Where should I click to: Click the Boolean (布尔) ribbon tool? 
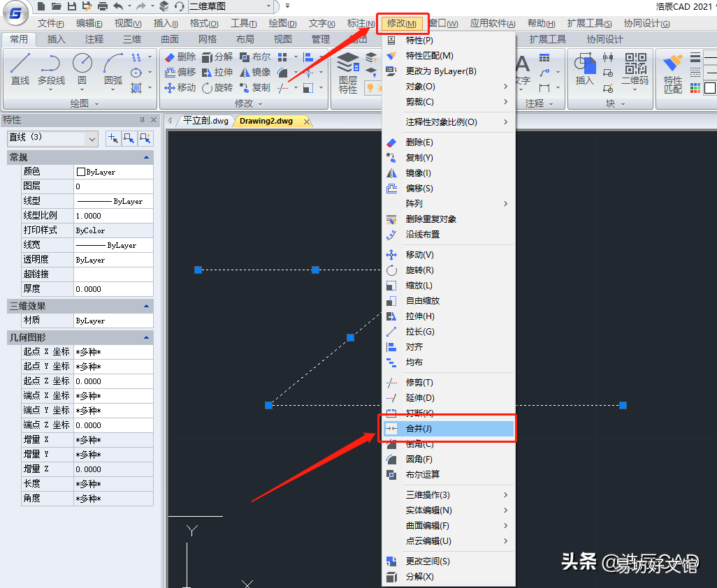point(255,57)
